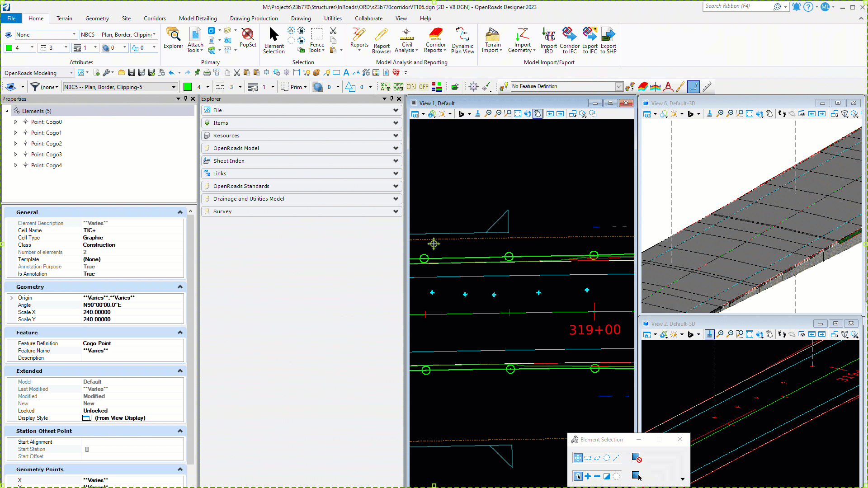Pin the Explorer panel with pushpin

click(x=392, y=99)
